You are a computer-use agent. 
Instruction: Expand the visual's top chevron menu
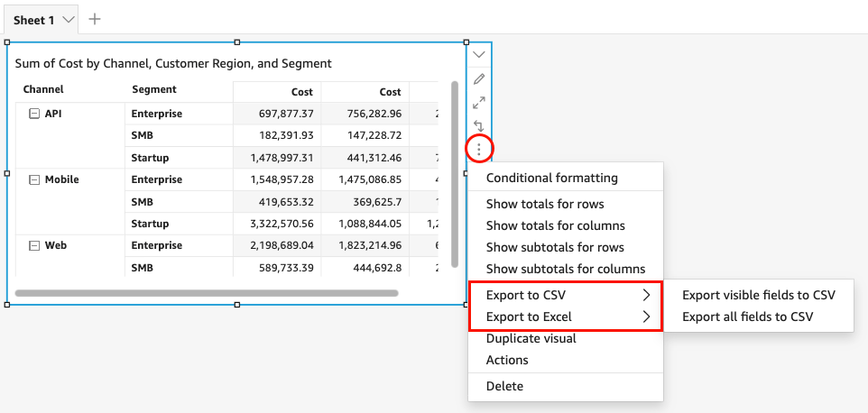[x=479, y=55]
